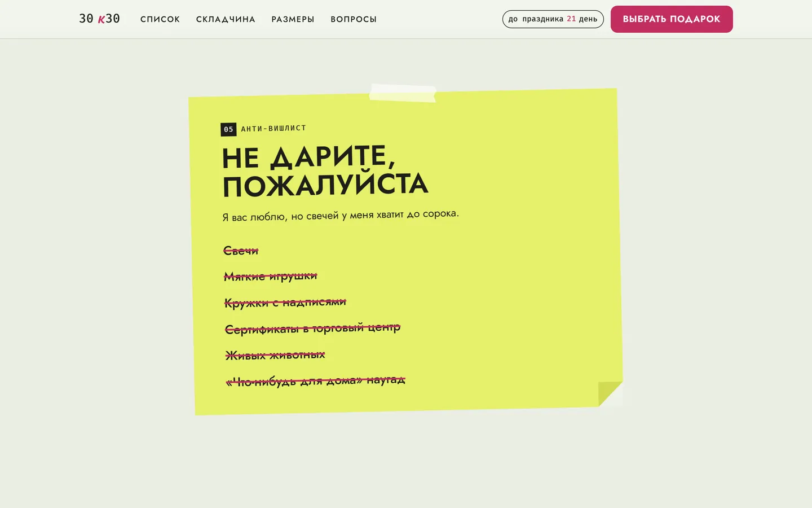The width and height of the screenshot is (812, 508).
Task: Click the countdown pill 'до праздника 21 день'
Action: tap(553, 19)
